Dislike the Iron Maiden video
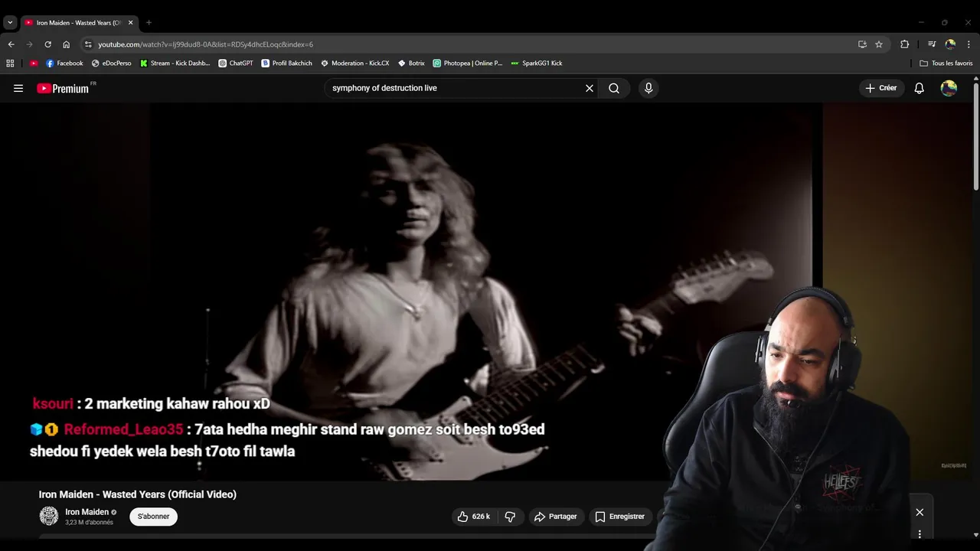This screenshot has height=551, width=980. coord(510,517)
